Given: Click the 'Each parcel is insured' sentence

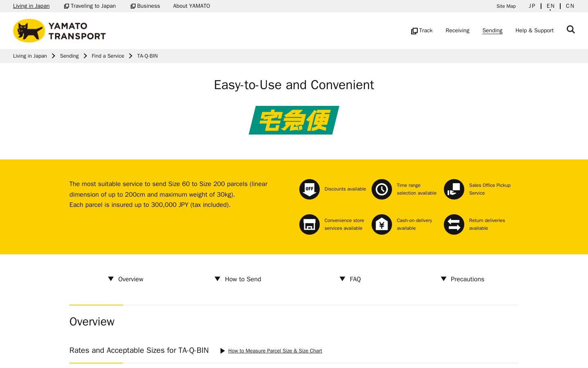Looking at the screenshot, I should coord(150,205).
